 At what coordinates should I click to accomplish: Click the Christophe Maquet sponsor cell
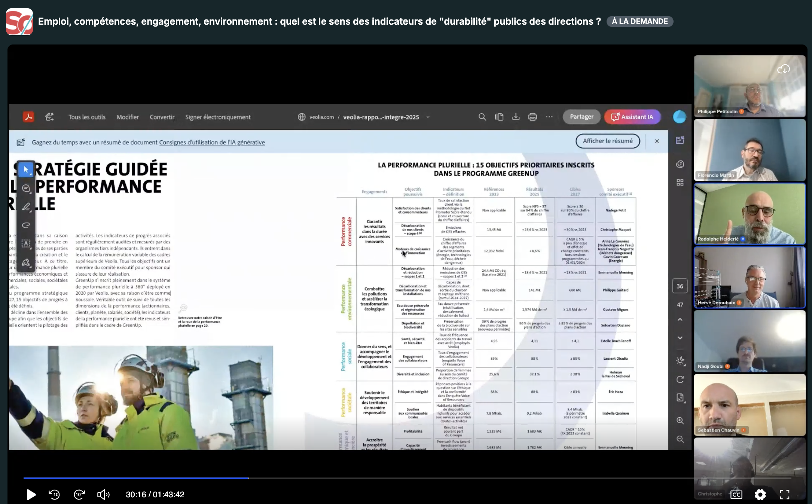[616, 230]
